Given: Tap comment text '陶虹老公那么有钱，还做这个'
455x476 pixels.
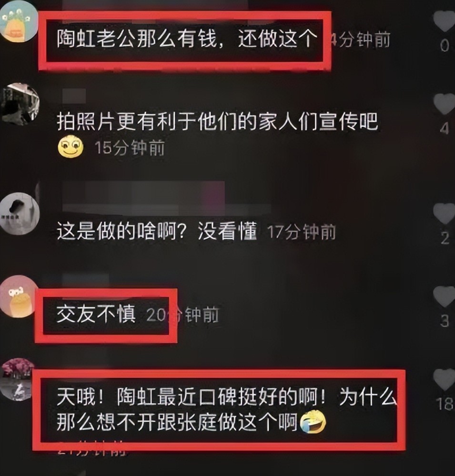Looking at the screenshot, I should tap(187, 39).
